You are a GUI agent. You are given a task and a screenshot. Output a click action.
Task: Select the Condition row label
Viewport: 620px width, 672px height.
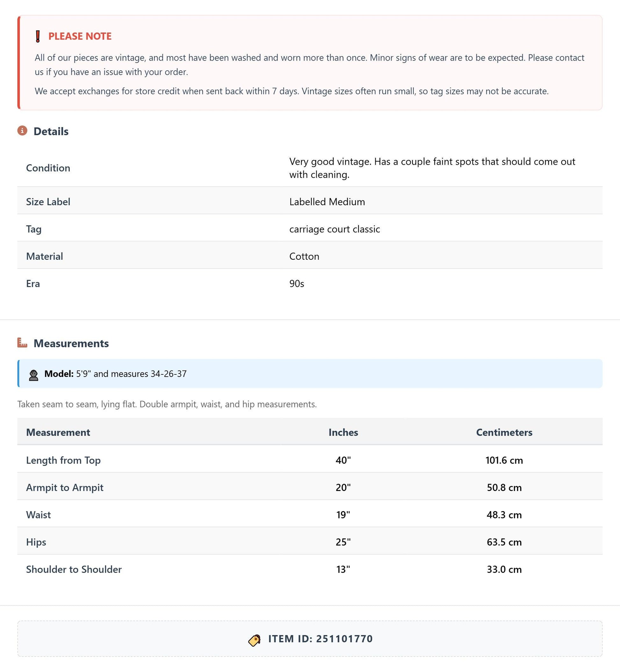point(48,168)
